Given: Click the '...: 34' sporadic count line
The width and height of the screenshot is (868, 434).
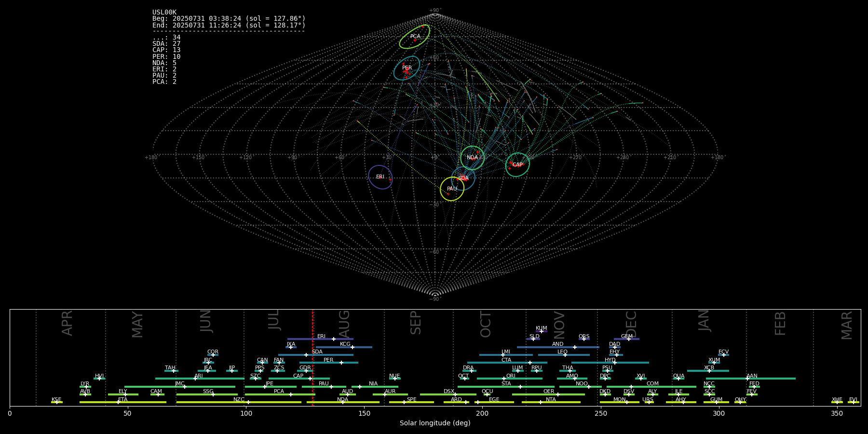Looking at the screenshot, I should click(x=166, y=38).
